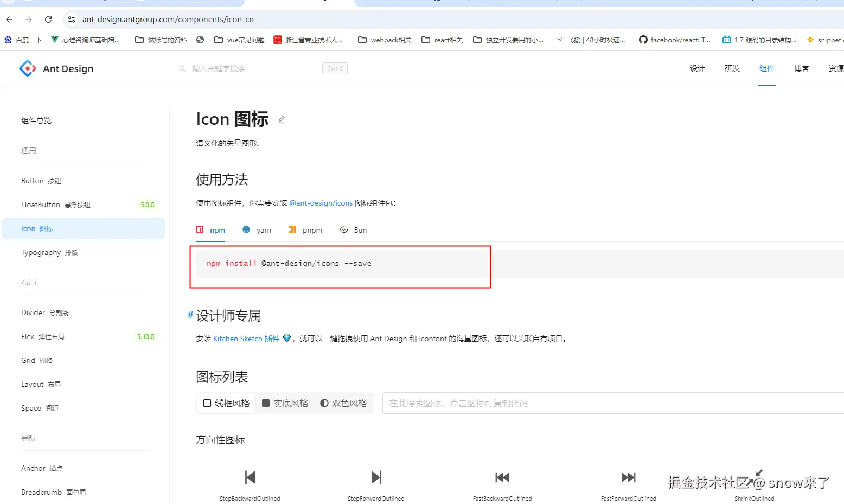Open the 飞援 bookmark
The height and width of the screenshot is (504, 844).
coord(591,40)
